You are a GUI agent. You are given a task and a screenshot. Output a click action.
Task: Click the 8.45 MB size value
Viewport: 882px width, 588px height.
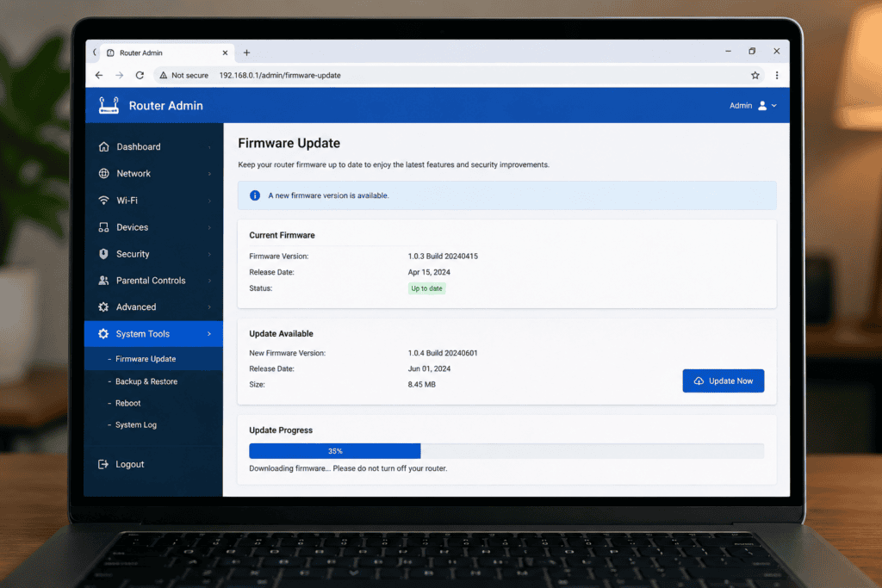(421, 385)
